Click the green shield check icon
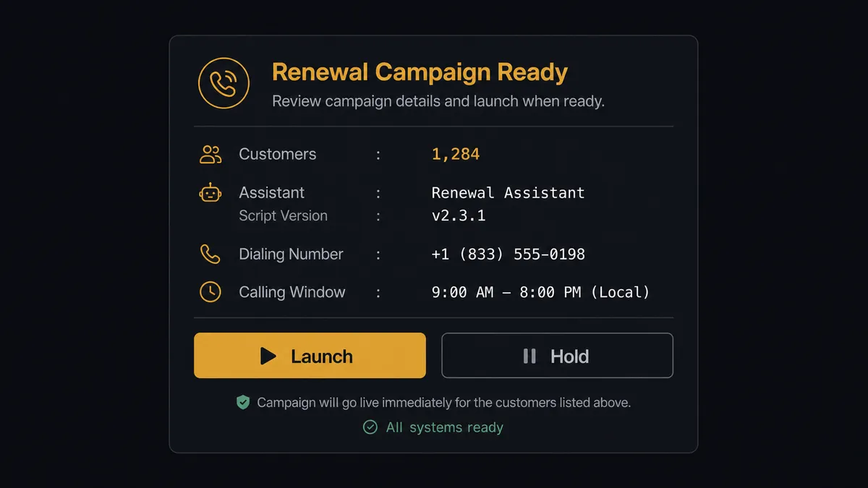Image resolution: width=868 pixels, height=488 pixels. coord(243,403)
